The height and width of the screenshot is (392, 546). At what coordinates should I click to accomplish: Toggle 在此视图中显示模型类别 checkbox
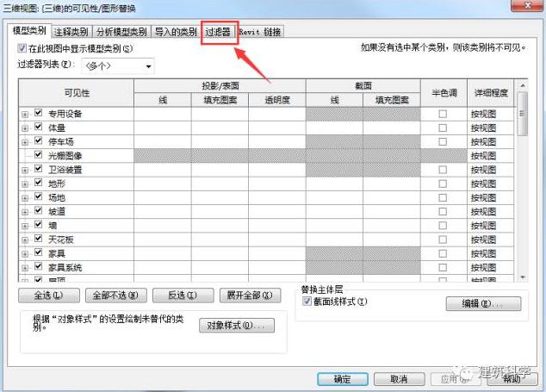tap(22, 49)
